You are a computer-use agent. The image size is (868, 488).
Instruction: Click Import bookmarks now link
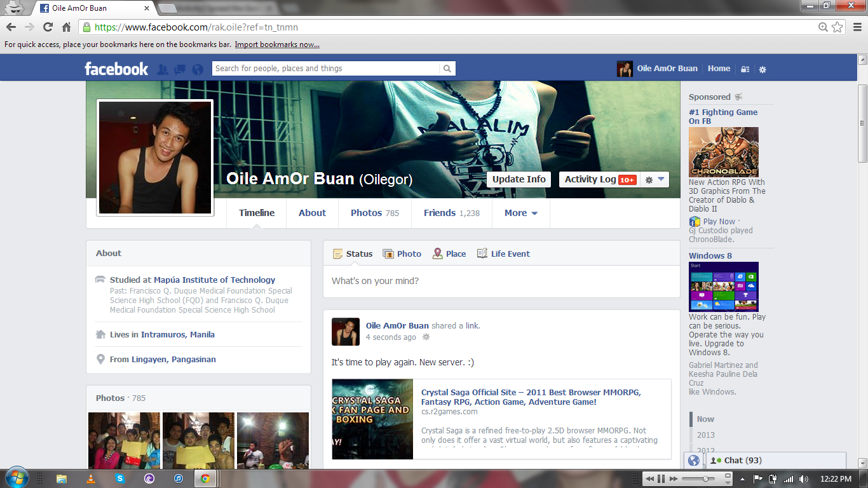tap(277, 44)
